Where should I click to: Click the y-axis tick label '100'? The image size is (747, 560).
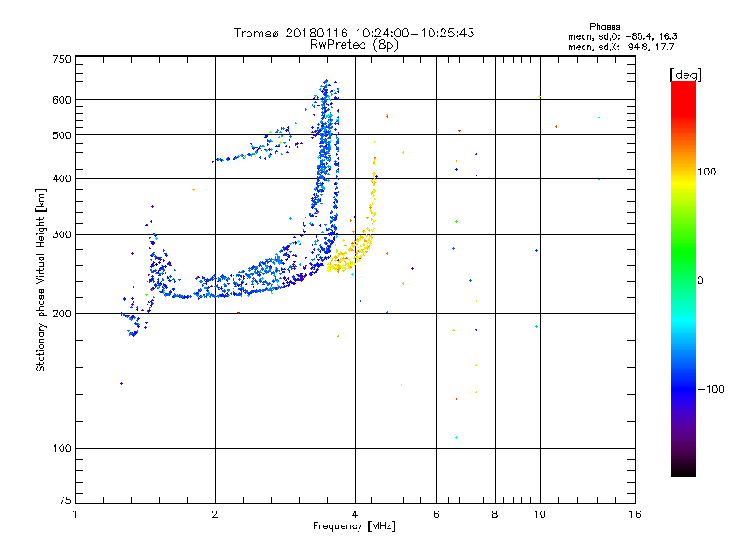tap(62, 448)
